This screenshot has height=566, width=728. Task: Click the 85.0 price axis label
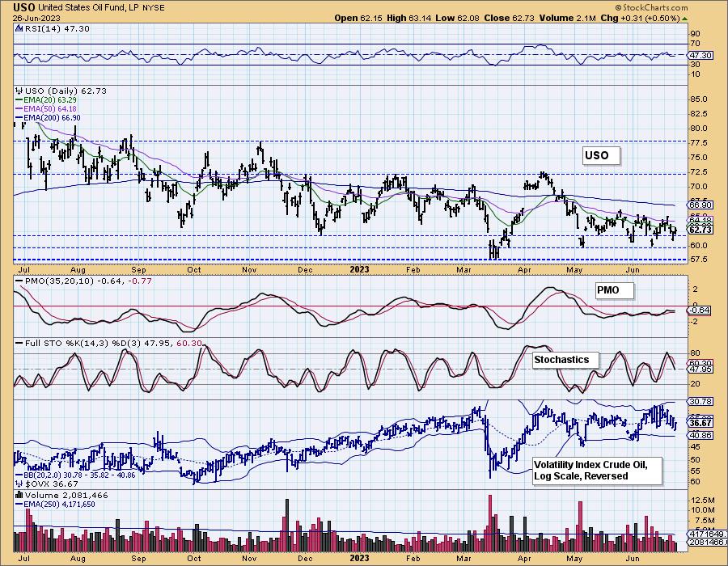[699, 99]
